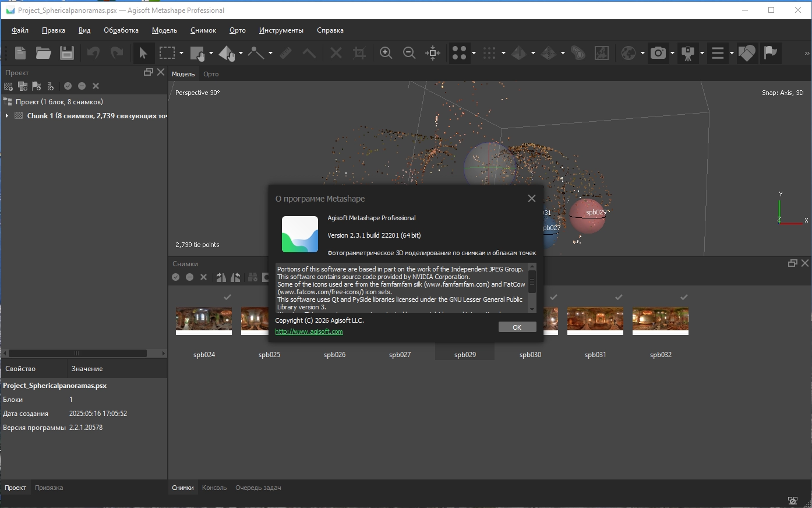Open the www.agisoft.com link
This screenshot has height=508, width=812.
coord(309,331)
